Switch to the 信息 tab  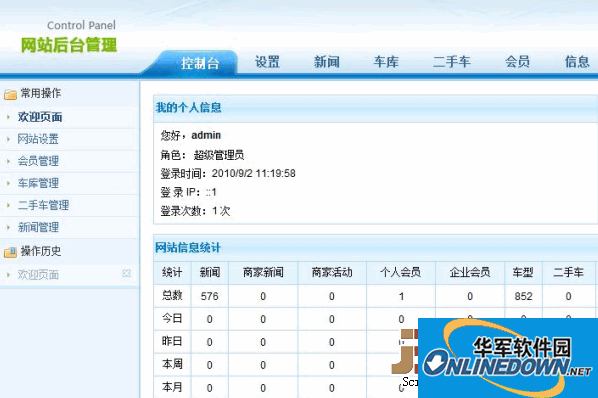(x=577, y=62)
